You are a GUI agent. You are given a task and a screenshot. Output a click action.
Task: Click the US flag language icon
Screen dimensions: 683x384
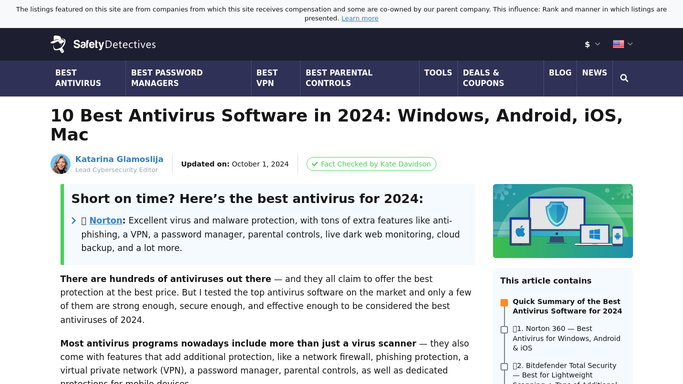pyautogui.click(x=618, y=44)
